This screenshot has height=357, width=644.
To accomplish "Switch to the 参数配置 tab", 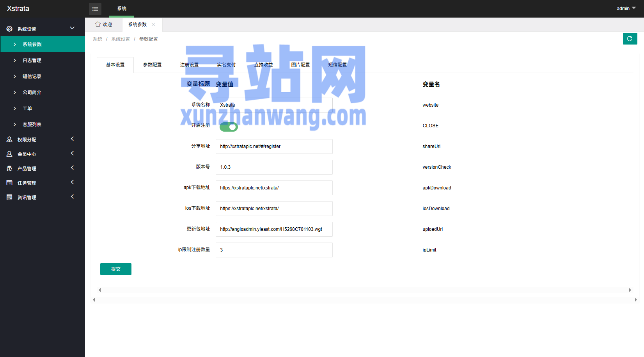I will pos(152,65).
